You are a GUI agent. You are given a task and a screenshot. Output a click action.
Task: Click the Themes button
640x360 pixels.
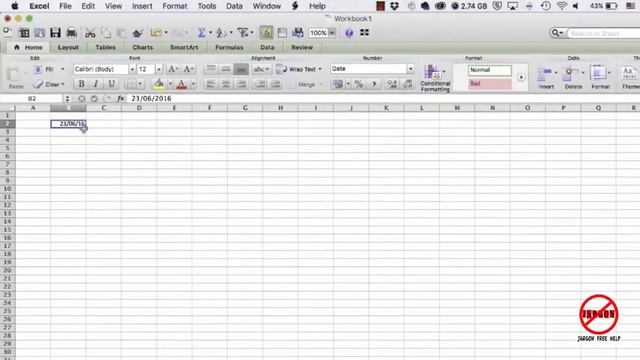[629, 78]
